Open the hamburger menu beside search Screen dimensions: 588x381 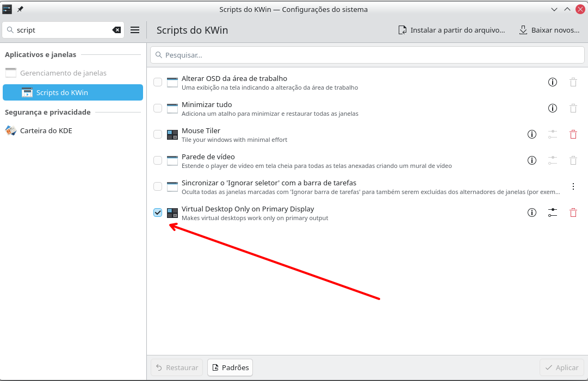click(x=135, y=30)
